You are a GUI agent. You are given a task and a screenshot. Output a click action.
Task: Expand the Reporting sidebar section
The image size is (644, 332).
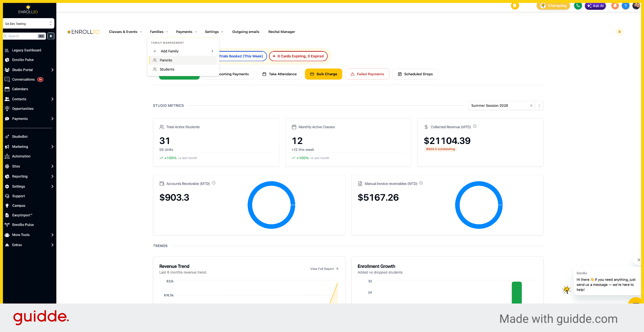pyautogui.click(x=52, y=177)
